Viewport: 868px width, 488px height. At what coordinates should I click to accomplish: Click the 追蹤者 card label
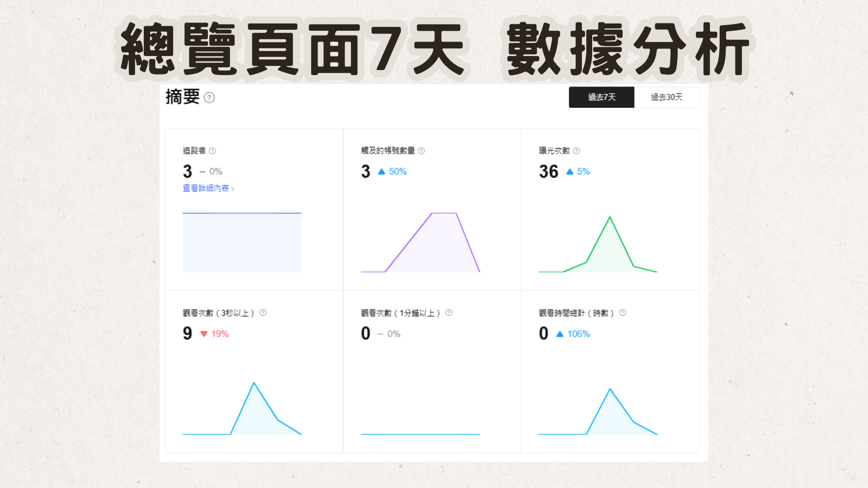[x=194, y=151]
